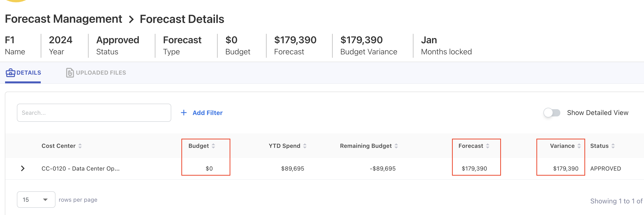Click the Remaining Budget column header
Image resolution: width=644 pixels, height=215 pixels.
(365, 146)
